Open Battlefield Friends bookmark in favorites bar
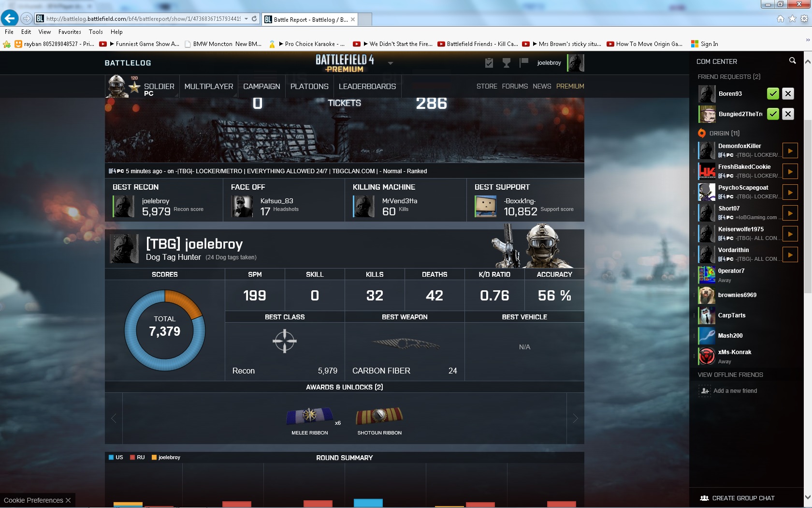This screenshot has height=508, width=812. pyautogui.click(x=478, y=44)
